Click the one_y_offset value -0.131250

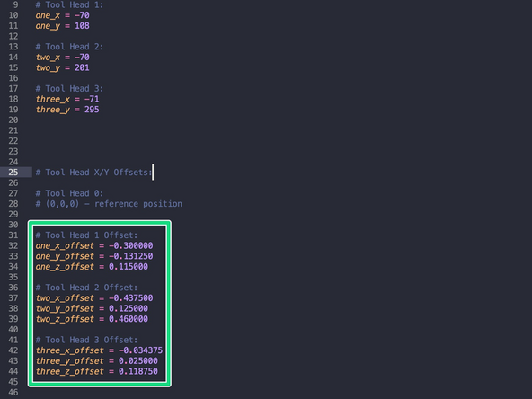131,256
